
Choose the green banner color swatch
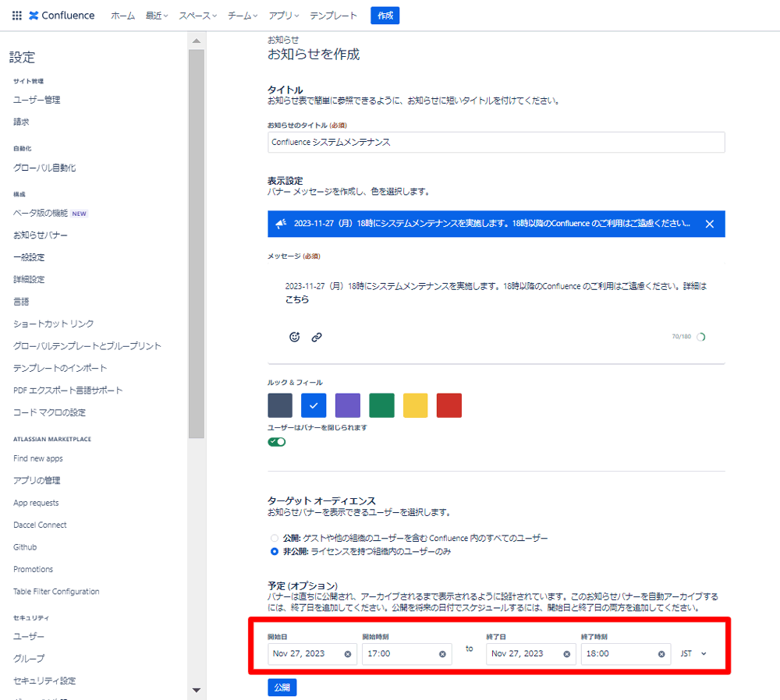381,405
